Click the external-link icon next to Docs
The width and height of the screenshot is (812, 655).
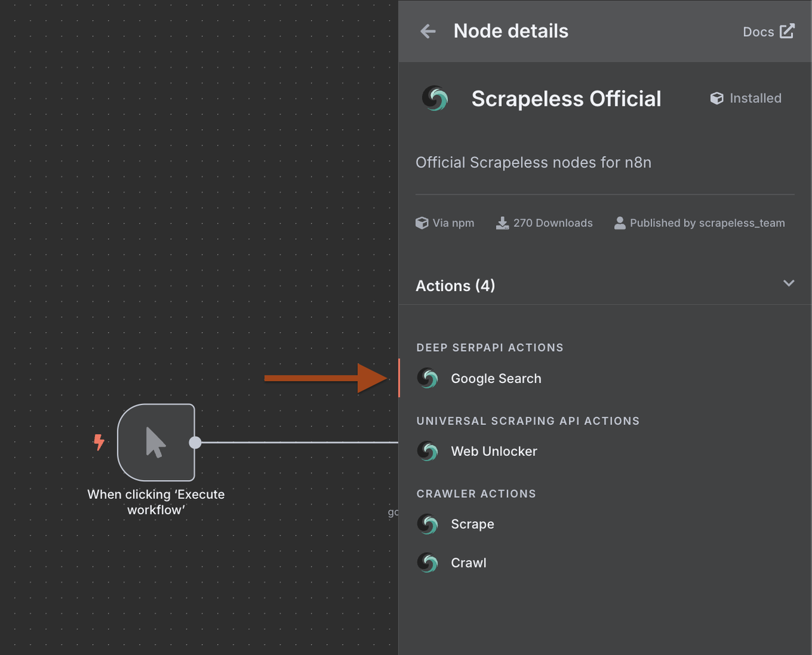pyautogui.click(x=787, y=31)
